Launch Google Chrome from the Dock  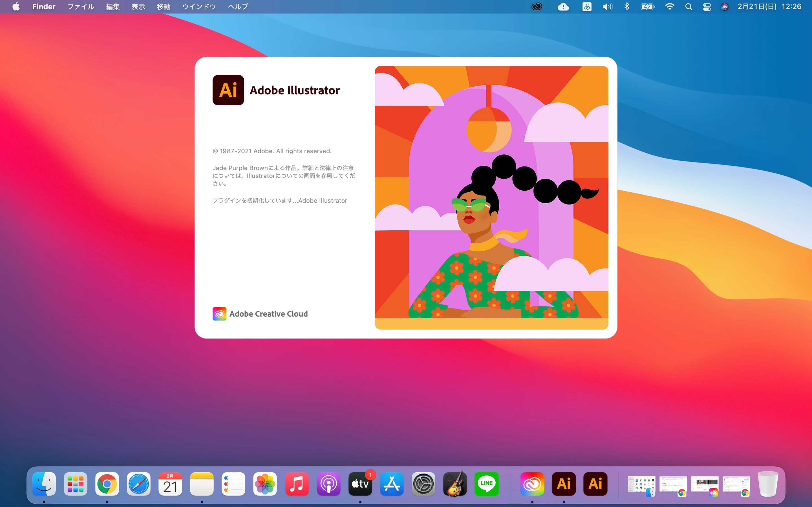click(107, 484)
